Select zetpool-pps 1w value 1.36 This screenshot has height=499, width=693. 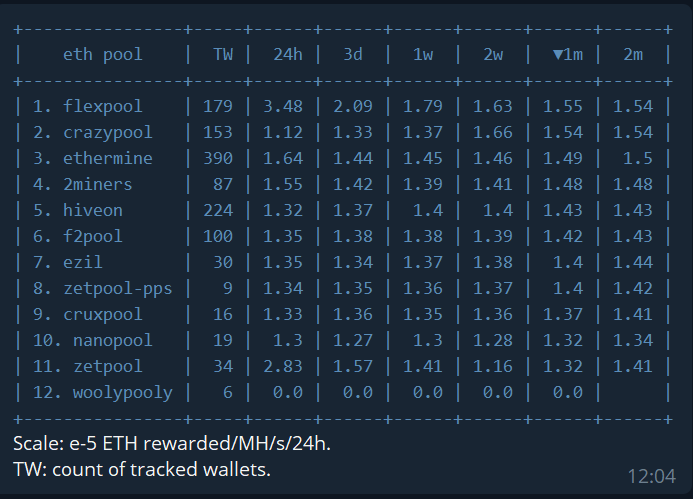pos(423,289)
